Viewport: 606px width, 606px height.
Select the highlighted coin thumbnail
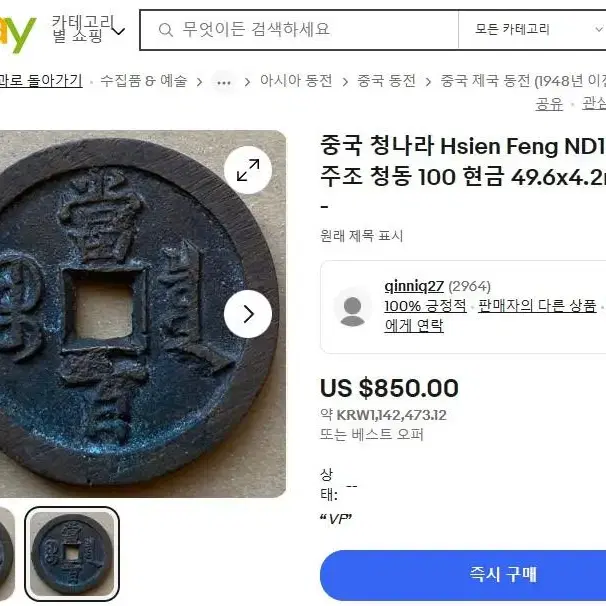(x=72, y=554)
